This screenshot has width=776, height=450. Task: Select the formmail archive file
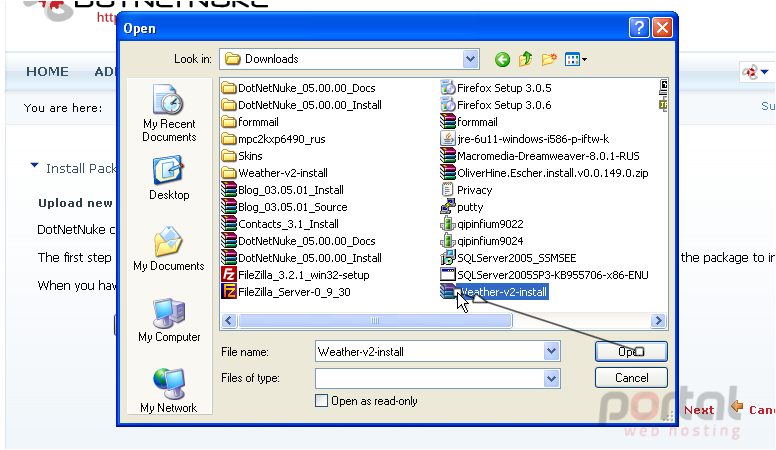pyautogui.click(x=469, y=122)
